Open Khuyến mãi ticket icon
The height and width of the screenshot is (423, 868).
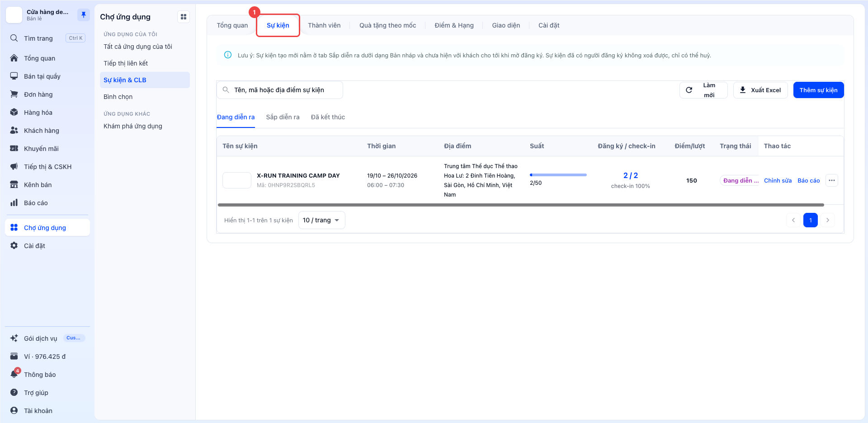tap(14, 148)
